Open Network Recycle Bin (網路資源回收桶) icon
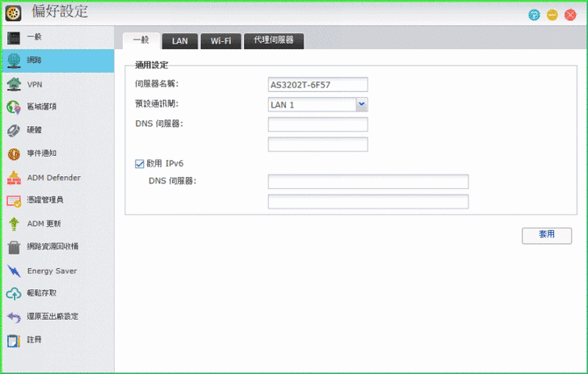The image size is (588, 374). [14, 247]
